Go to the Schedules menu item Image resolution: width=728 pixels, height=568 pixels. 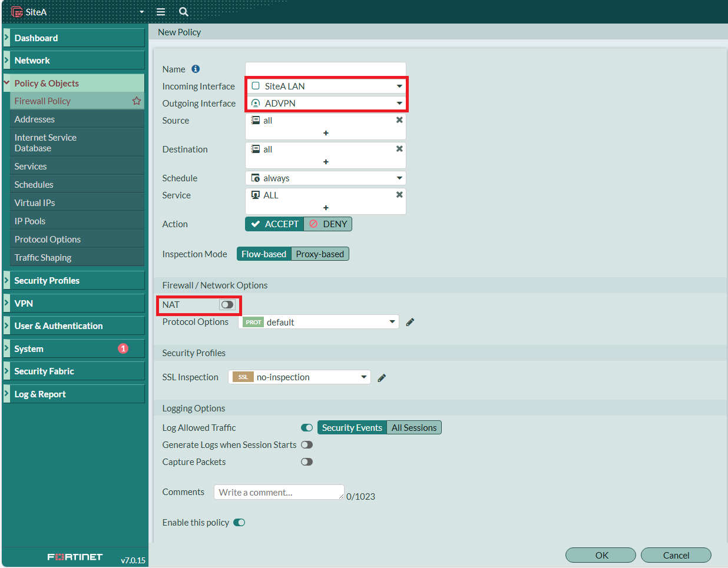click(x=77, y=184)
